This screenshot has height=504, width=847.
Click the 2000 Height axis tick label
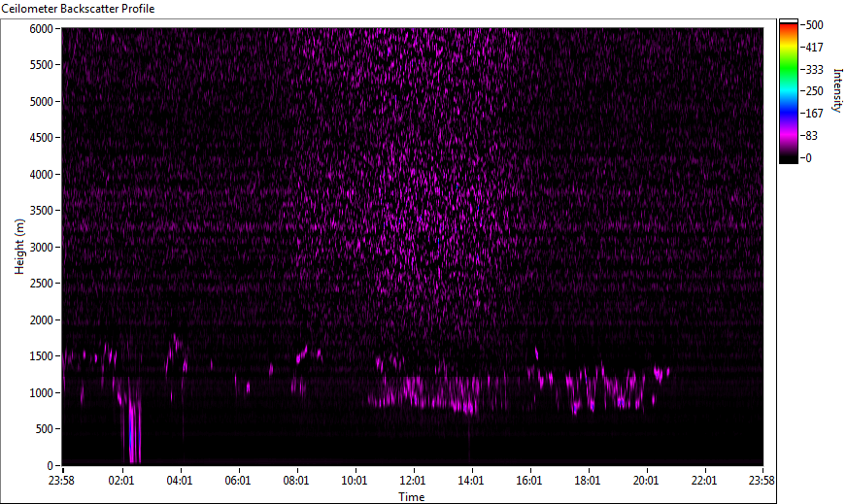click(x=42, y=320)
